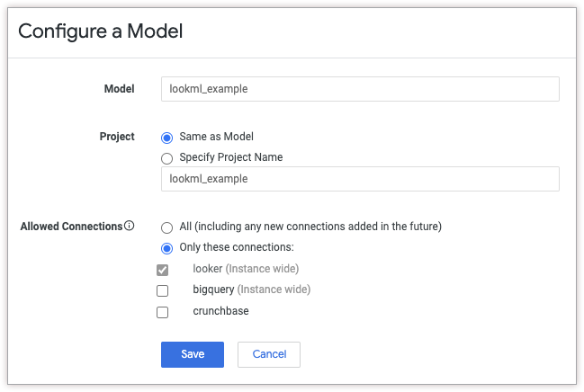Toggle the looker connection checkbox
Image resolution: width=584 pixels, height=392 pixels.
(x=163, y=270)
